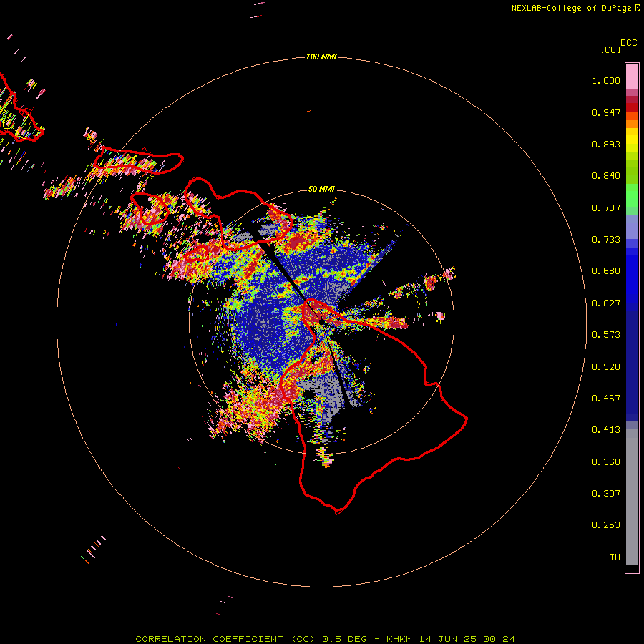Click the 0.360 color scale value

click(x=606, y=462)
